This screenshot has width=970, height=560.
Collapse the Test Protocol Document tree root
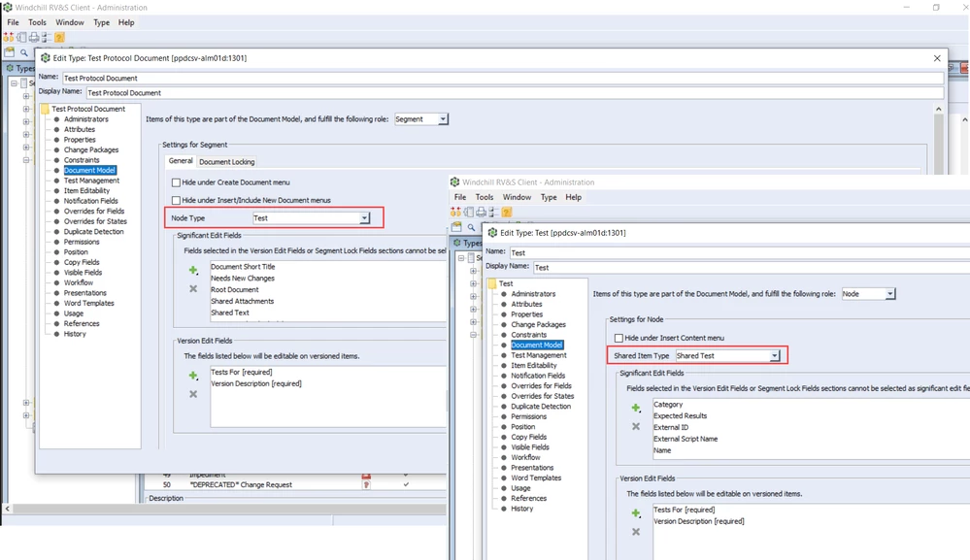[x=45, y=109]
